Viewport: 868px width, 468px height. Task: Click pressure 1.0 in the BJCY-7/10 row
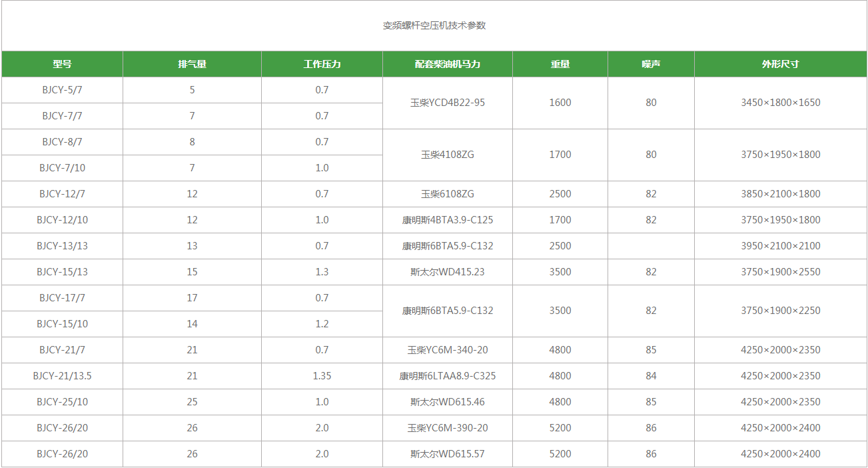tap(322, 168)
